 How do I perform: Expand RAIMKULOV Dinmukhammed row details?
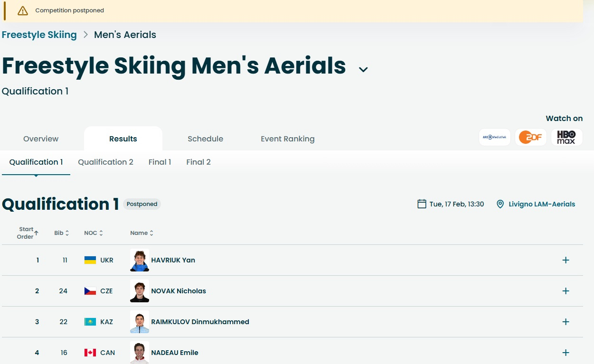click(566, 322)
